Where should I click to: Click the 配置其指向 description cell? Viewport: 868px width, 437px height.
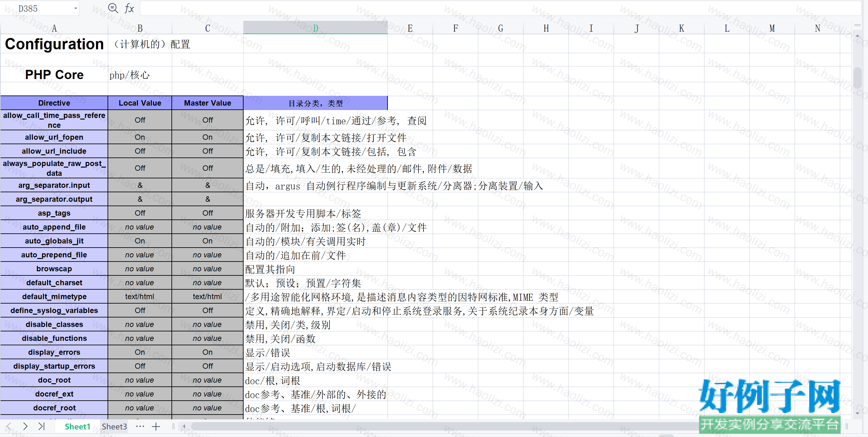pyautogui.click(x=315, y=269)
